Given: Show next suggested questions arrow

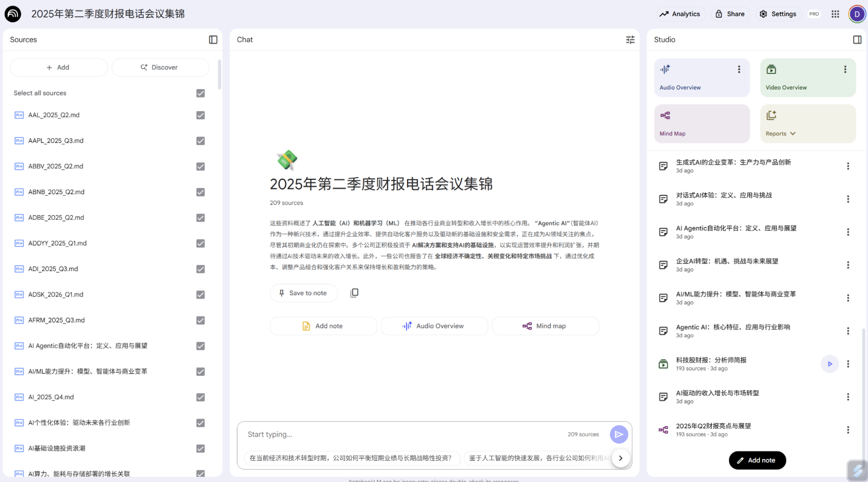Looking at the screenshot, I should (620, 458).
